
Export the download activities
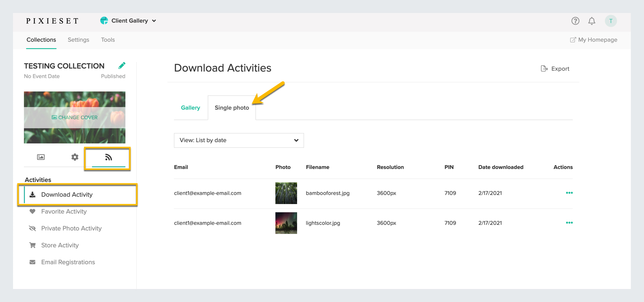pyautogui.click(x=555, y=68)
